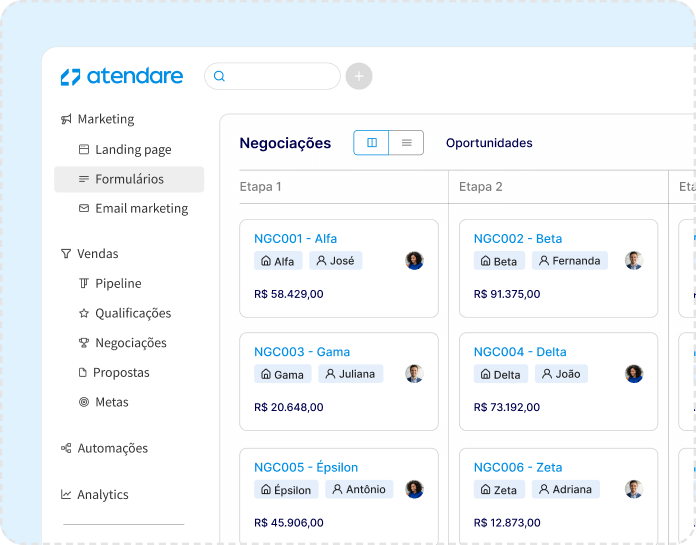Open the Oportunidades tab

(489, 143)
